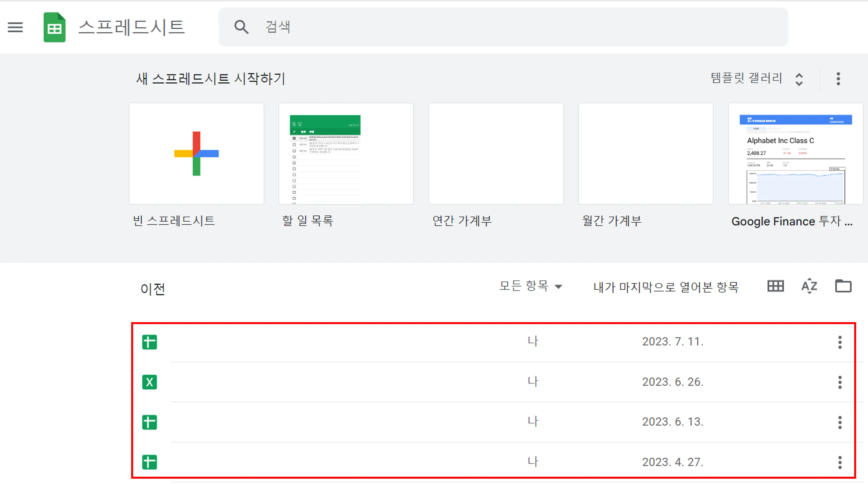Open more actions for 2023. 7. 11. file
The height and width of the screenshot is (484, 868).
[x=840, y=342]
